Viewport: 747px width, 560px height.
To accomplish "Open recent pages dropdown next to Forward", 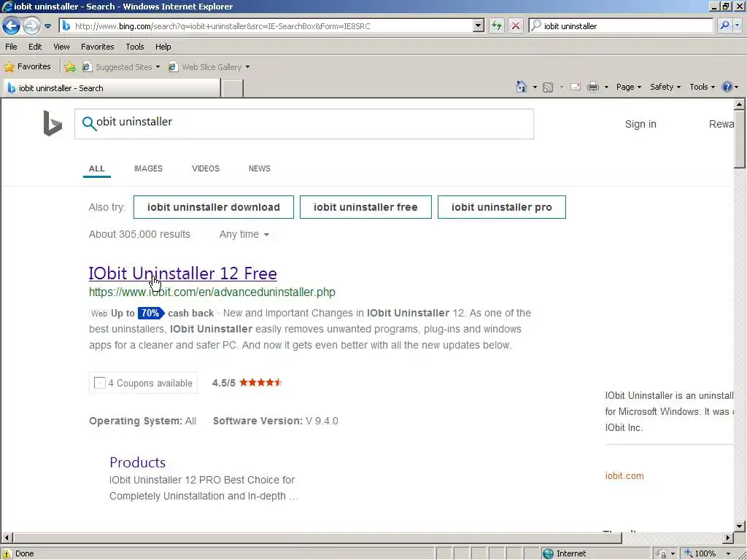I will [x=47, y=26].
